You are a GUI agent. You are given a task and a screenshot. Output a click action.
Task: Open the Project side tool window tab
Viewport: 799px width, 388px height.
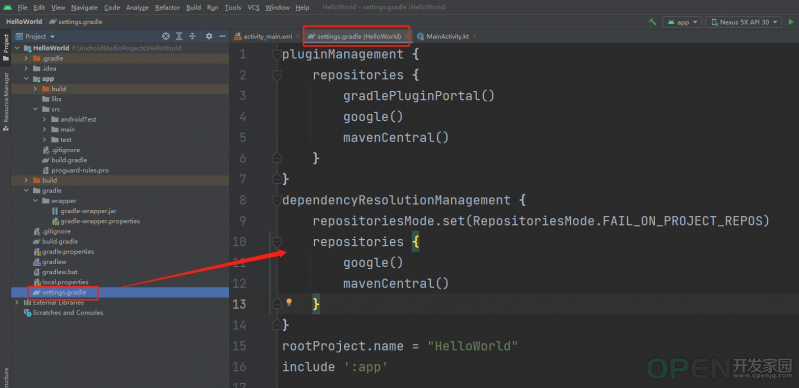[x=6, y=48]
